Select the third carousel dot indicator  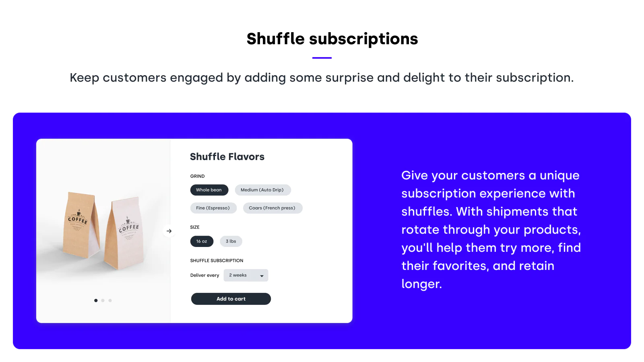click(110, 300)
